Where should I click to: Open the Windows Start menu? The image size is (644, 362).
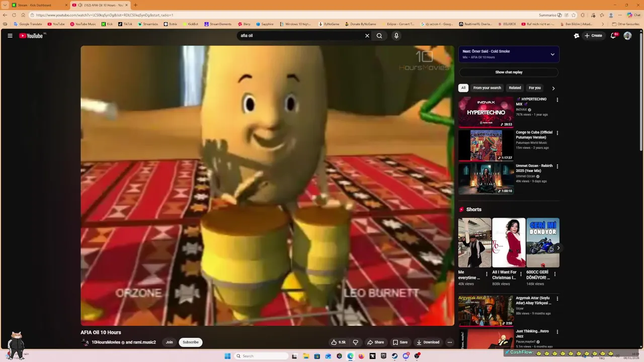click(x=227, y=356)
